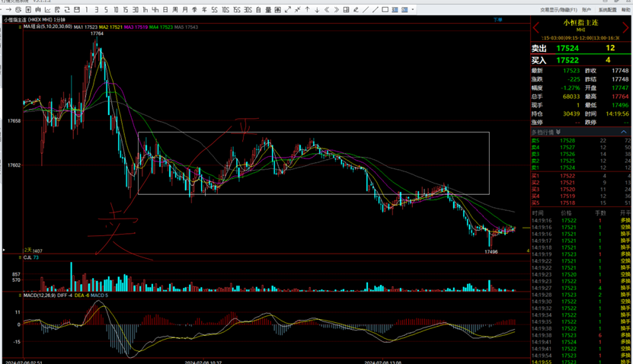This screenshot has width=633, height=364.
Task: Switch chart to 15-minute period
Action: tap(126, 10)
